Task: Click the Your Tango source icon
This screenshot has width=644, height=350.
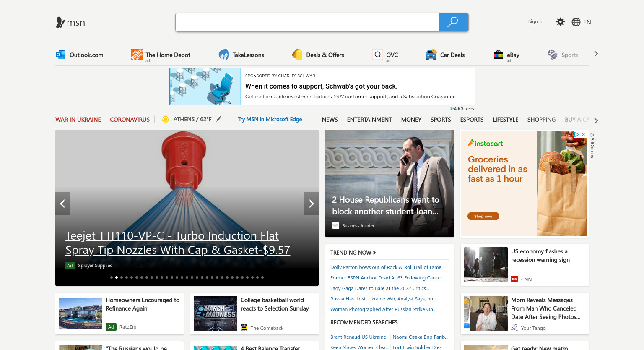Action: tap(514, 328)
